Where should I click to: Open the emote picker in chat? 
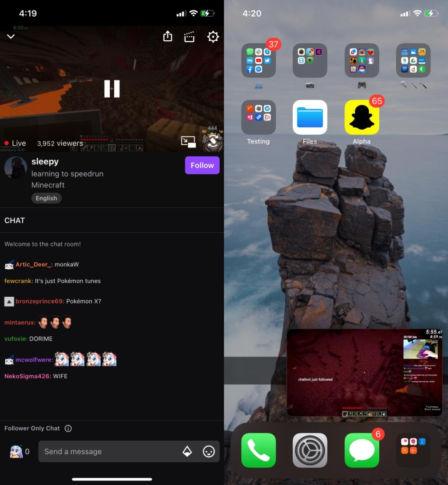pyautogui.click(x=208, y=451)
